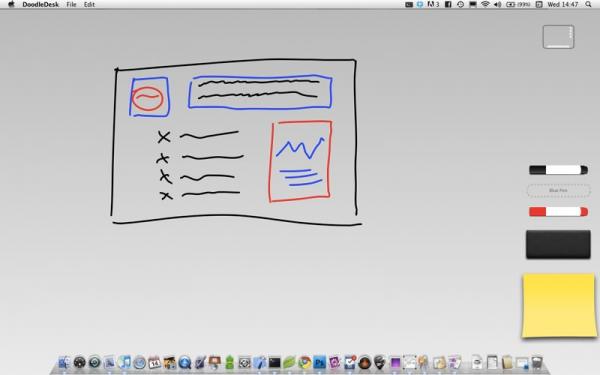Viewport: 600px width, 375px height.
Task: Pick up the red marker pen
Action: pos(558,212)
